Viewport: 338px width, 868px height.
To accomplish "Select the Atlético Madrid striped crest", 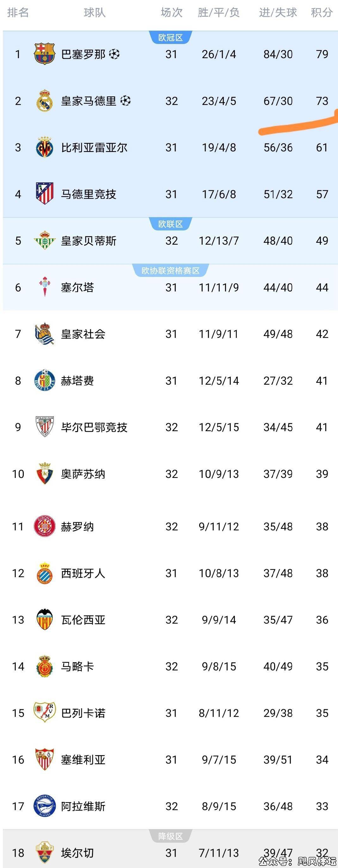I will (x=45, y=194).
